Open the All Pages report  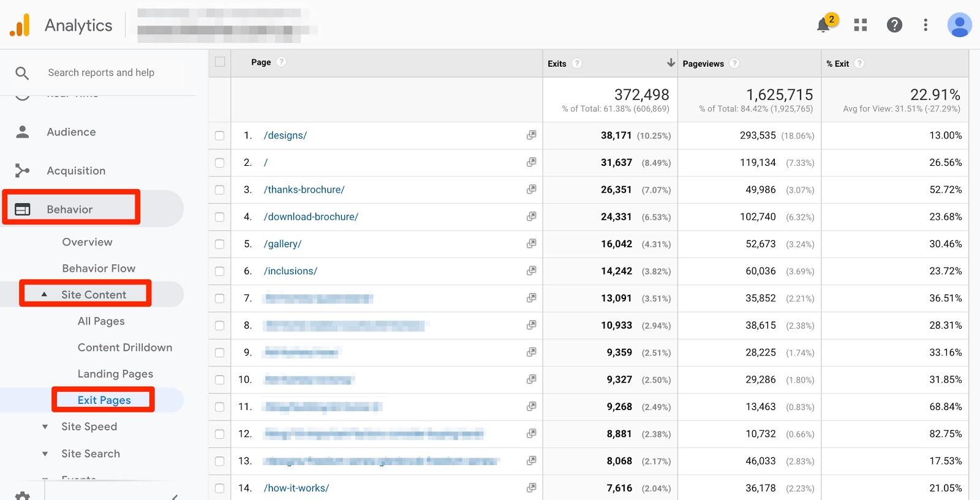[101, 321]
